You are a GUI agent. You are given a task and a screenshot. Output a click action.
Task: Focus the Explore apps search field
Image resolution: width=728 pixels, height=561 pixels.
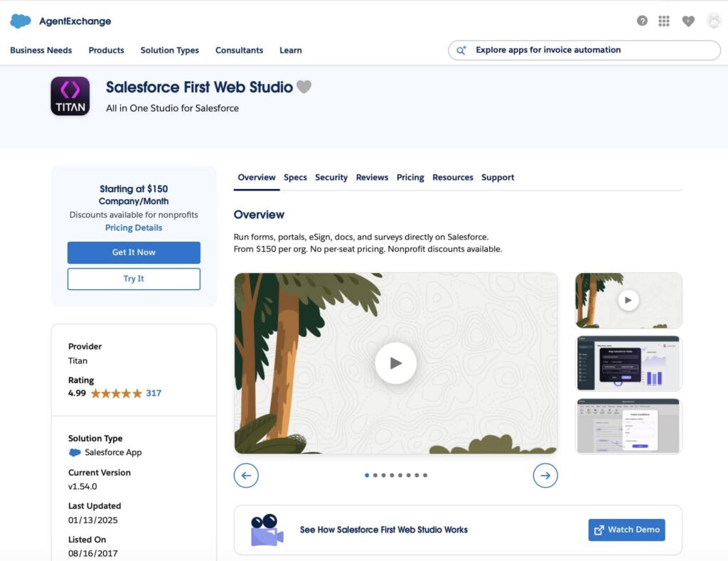[x=584, y=50]
